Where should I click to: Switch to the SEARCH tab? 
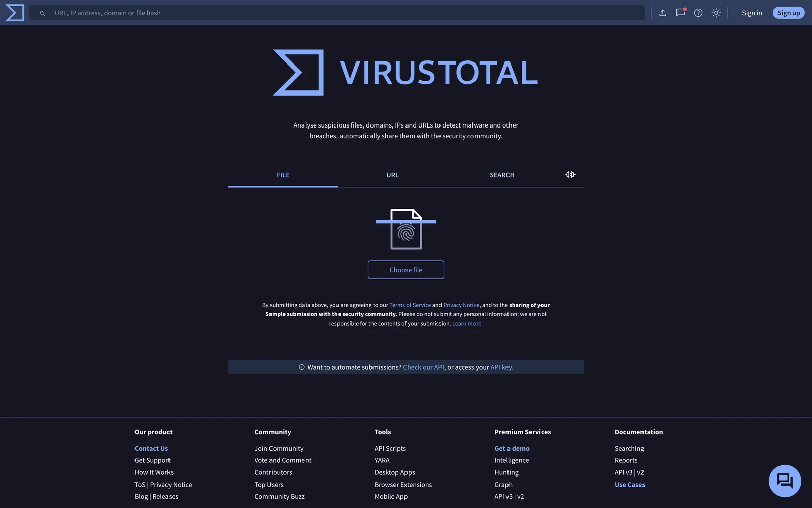502,175
